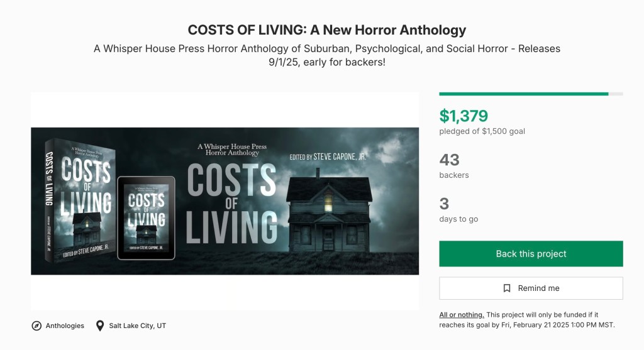Click the February 21 2025 deadline text
This screenshot has height=350, width=644.
tap(563, 325)
